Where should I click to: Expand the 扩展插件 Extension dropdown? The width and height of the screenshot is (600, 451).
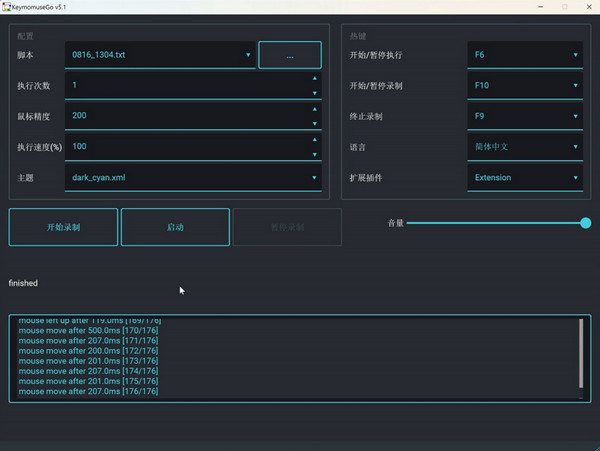[x=525, y=178]
